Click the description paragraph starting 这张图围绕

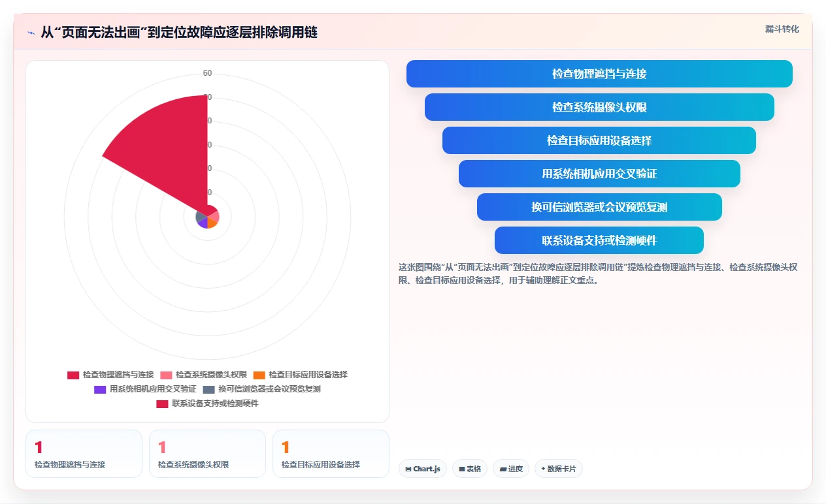(598, 274)
